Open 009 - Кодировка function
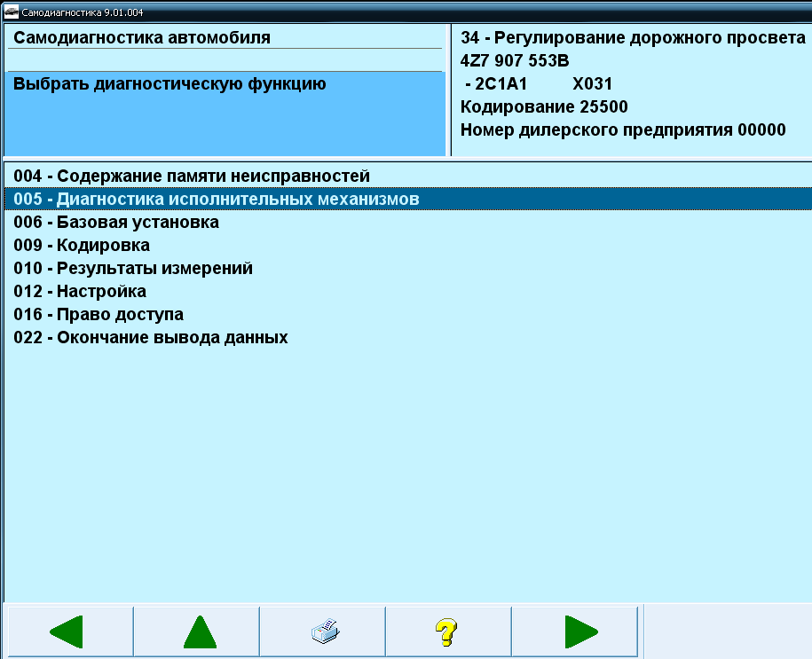Screen dimensions: 812x659 click(x=408, y=245)
